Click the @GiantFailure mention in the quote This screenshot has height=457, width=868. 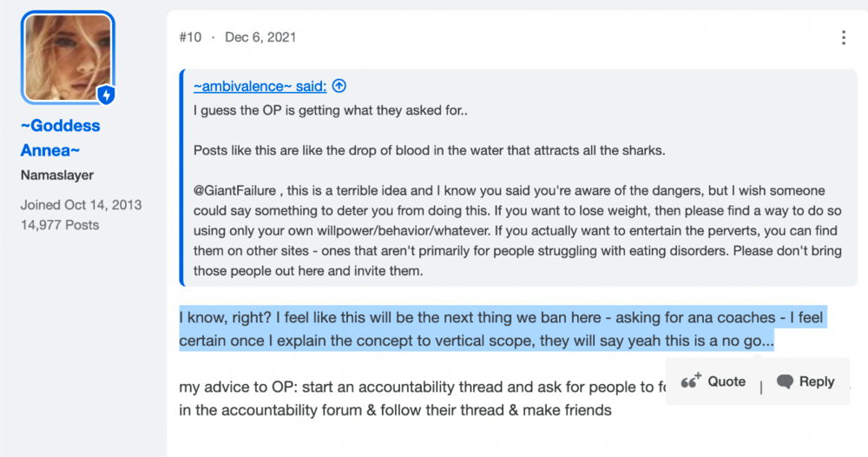(x=234, y=190)
